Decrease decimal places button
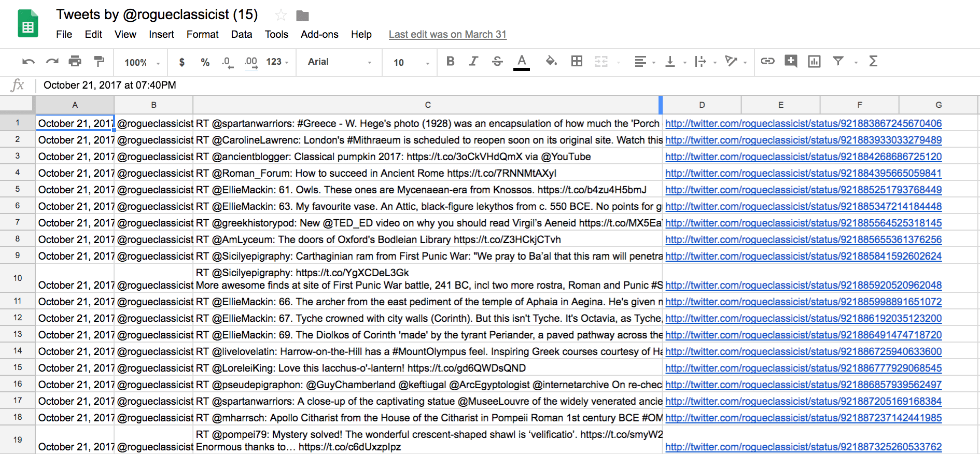Screen dimensions: 980x454 [228, 62]
